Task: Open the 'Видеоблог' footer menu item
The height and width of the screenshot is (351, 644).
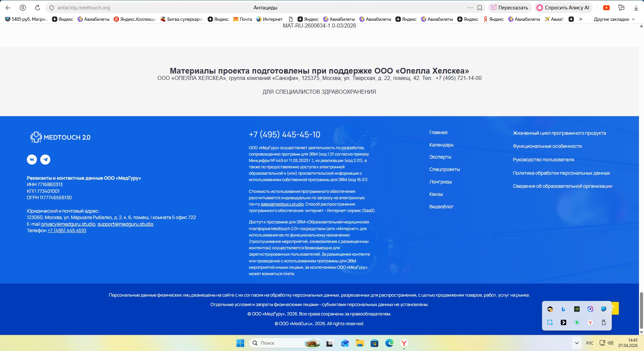Action: coord(441,207)
